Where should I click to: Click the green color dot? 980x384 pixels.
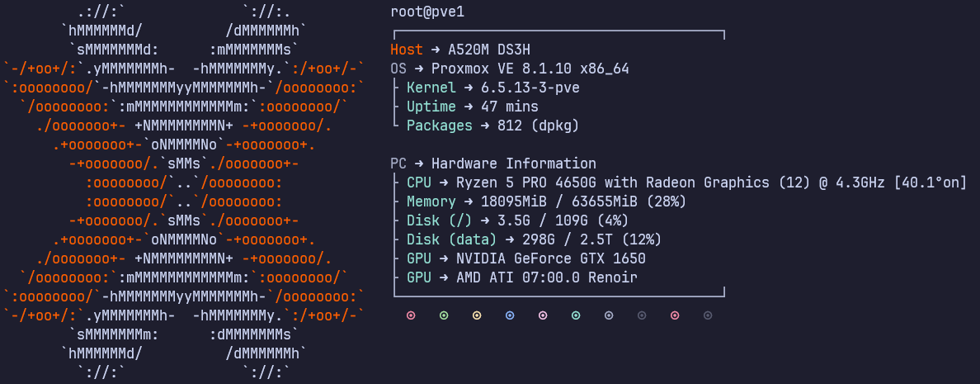444,315
